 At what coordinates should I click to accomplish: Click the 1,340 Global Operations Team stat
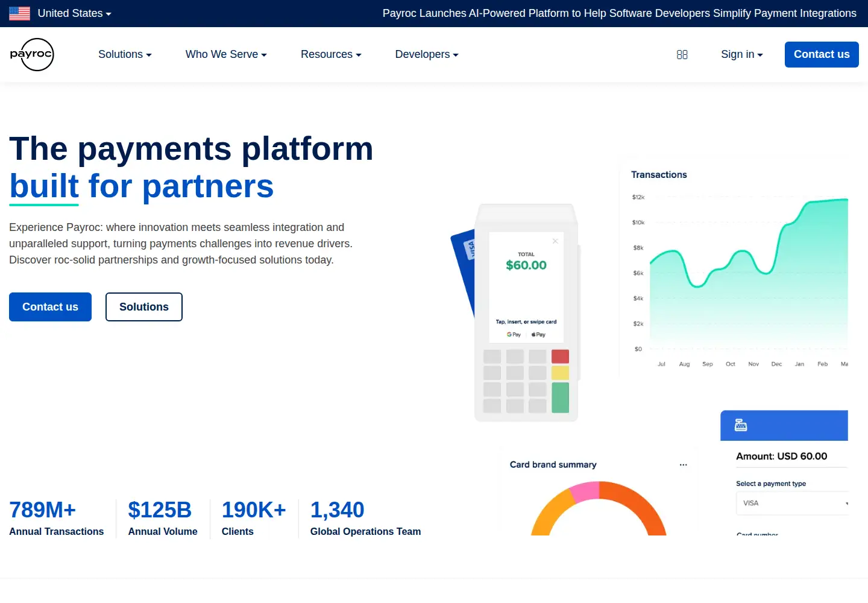coord(365,518)
